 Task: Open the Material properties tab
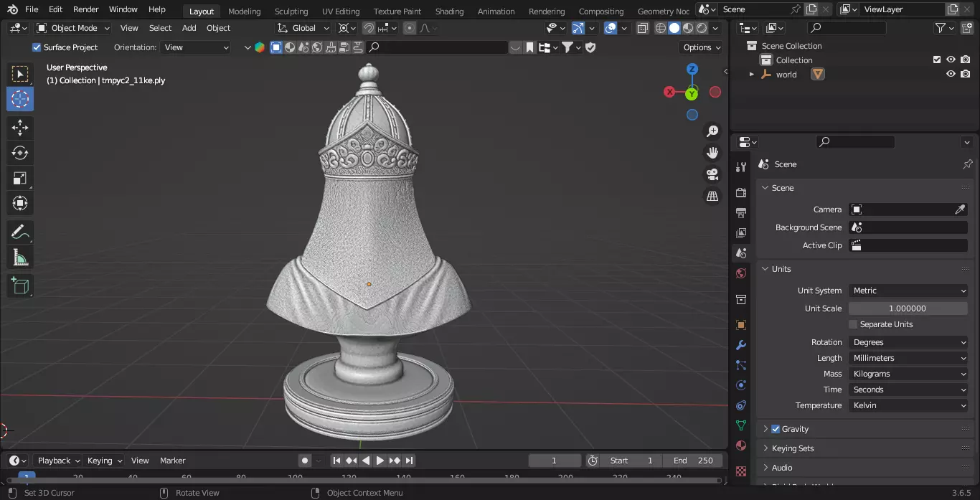tap(741, 445)
